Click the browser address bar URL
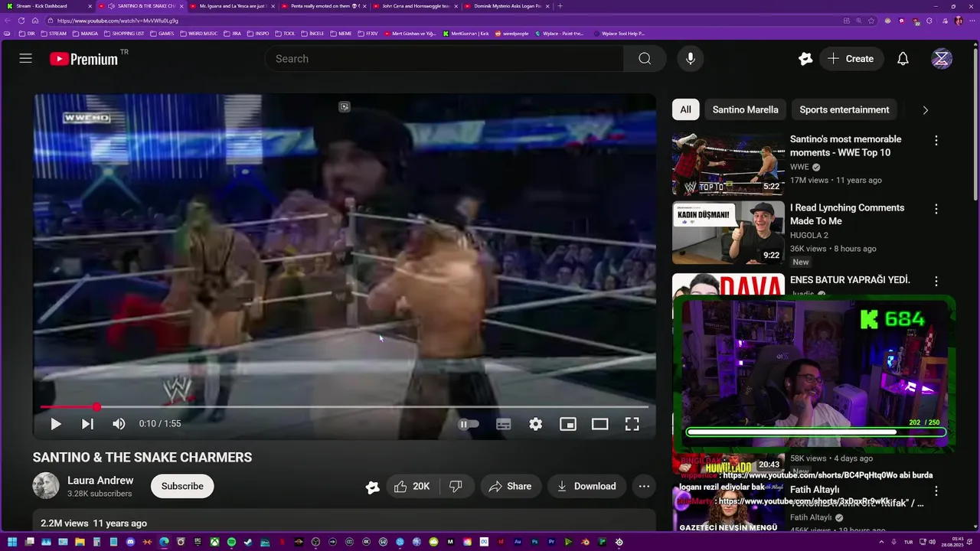This screenshot has width=980, height=551. pyautogui.click(x=117, y=21)
